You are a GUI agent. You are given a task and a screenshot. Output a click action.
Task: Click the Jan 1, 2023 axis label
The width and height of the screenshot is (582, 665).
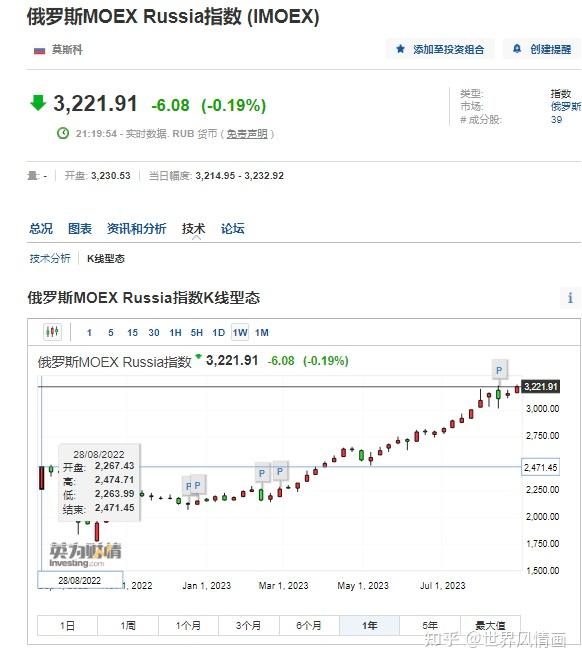pyautogui.click(x=207, y=586)
